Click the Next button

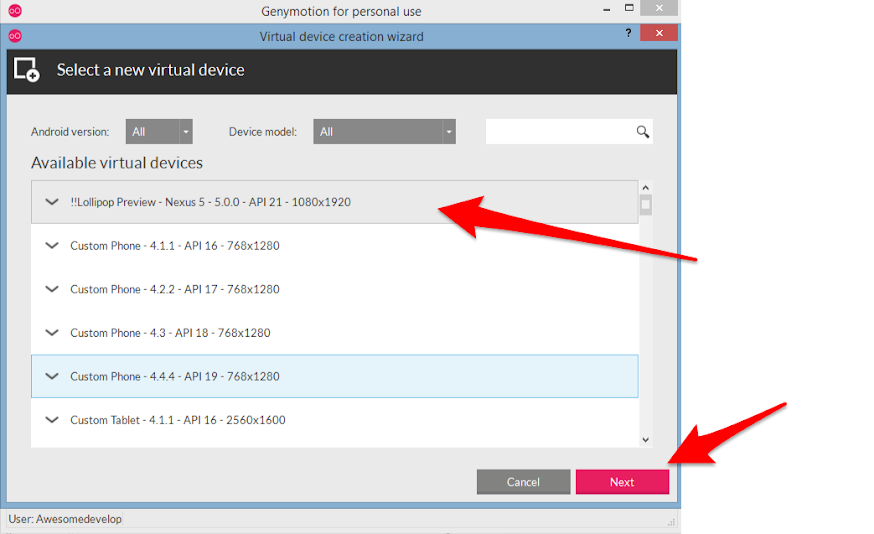622,482
